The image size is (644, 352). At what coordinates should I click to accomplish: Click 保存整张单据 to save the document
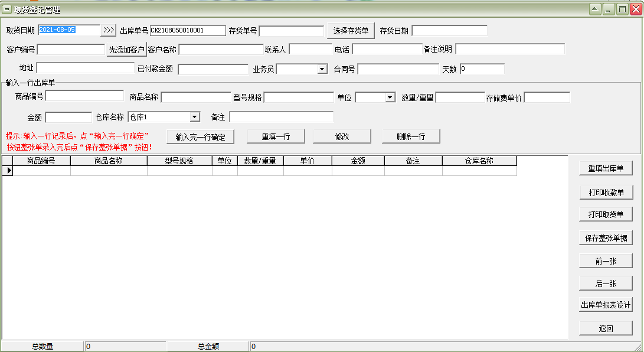[606, 238]
